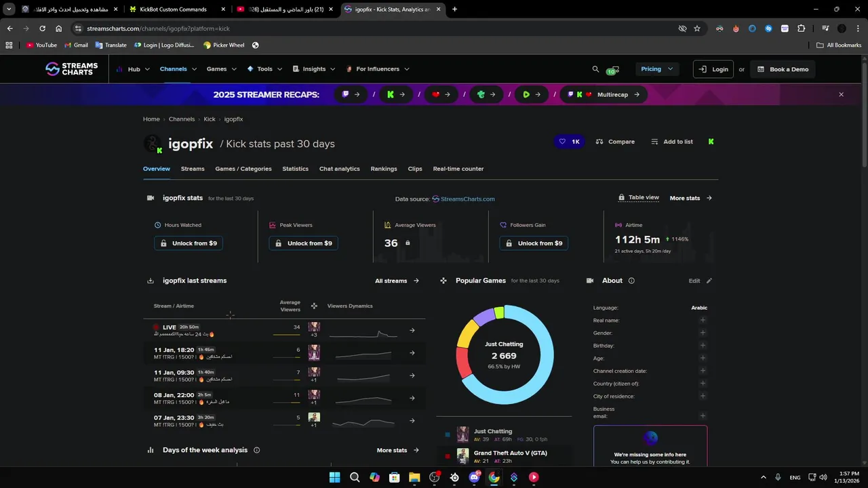Open the Pricing dropdown
868x488 pixels.
tap(657, 69)
